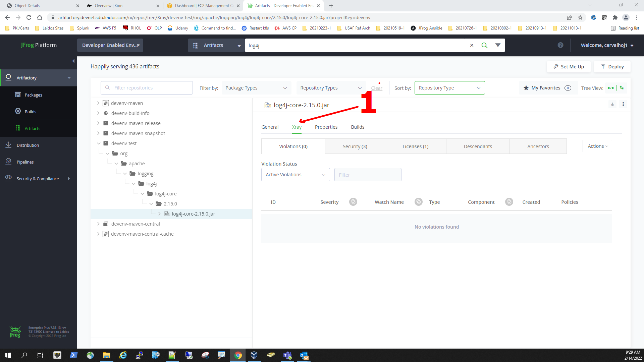
Task: Click the Set Me Up button
Action: coord(569,67)
